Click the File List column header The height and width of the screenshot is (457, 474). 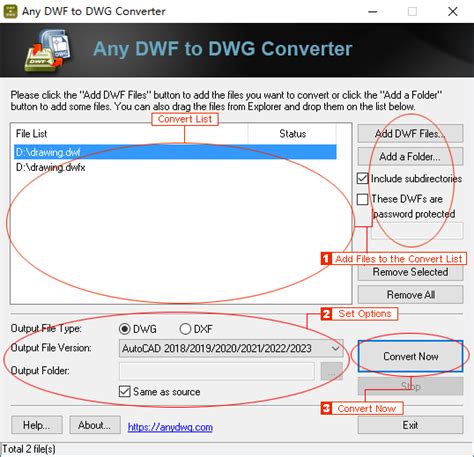click(x=130, y=134)
